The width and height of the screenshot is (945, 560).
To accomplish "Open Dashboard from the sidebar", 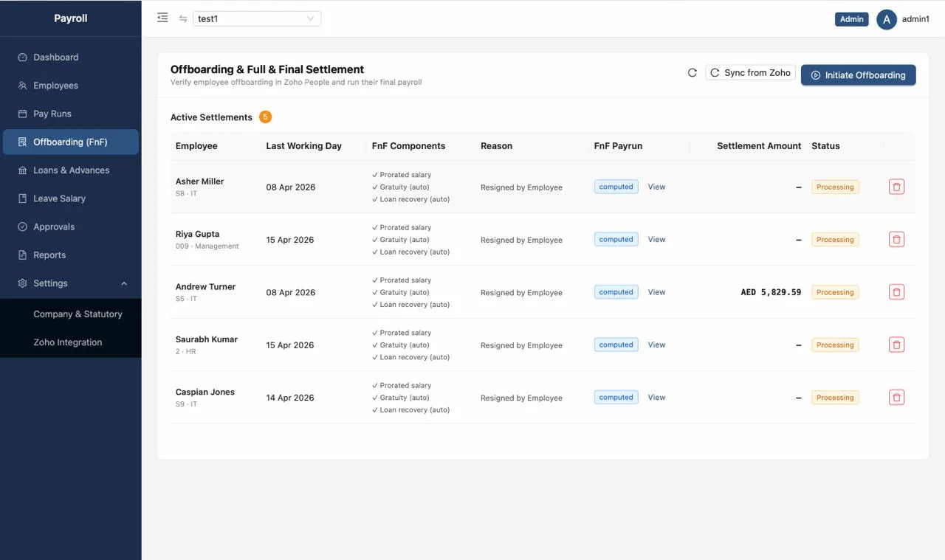I will pyautogui.click(x=71, y=57).
